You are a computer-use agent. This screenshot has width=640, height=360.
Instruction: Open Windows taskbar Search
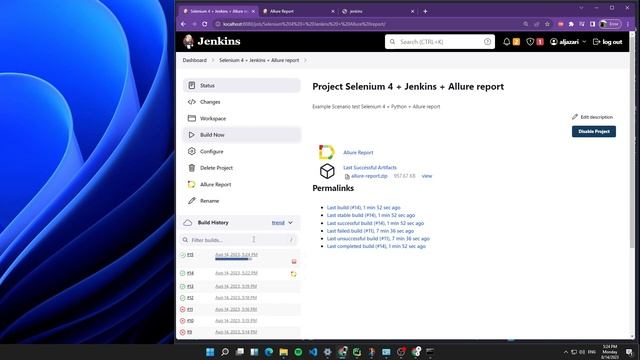[224, 352]
